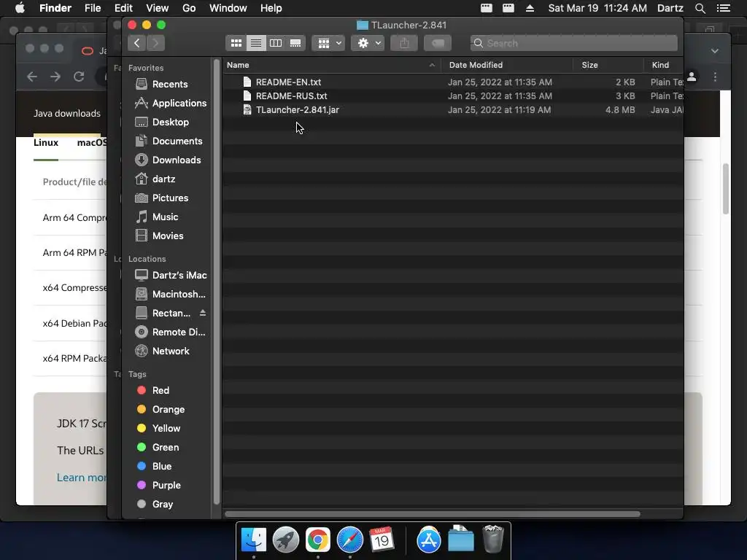Switch Finder to list view
Screen dimensions: 747x560
(256, 43)
